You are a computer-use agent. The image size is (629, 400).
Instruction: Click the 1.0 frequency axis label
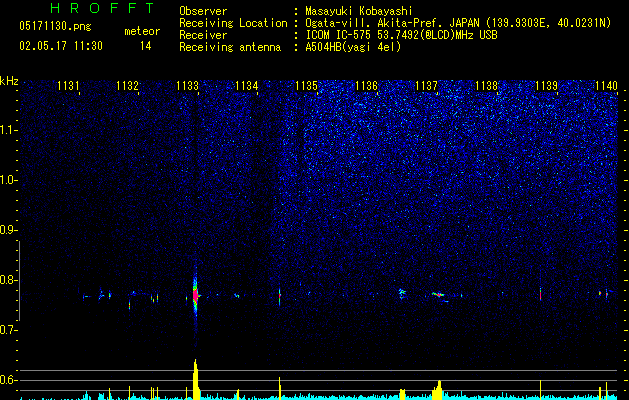pyautogui.click(x=8, y=180)
